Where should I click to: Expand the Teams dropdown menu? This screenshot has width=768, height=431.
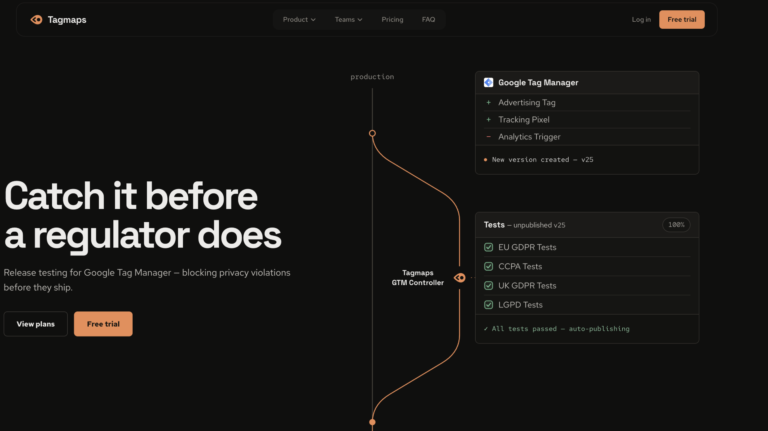[348, 20]
